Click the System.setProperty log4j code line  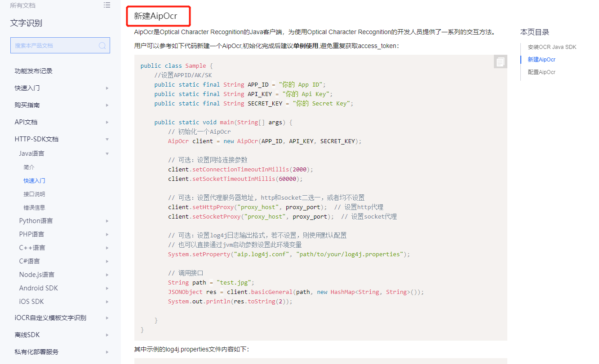(x=289, y=254)
